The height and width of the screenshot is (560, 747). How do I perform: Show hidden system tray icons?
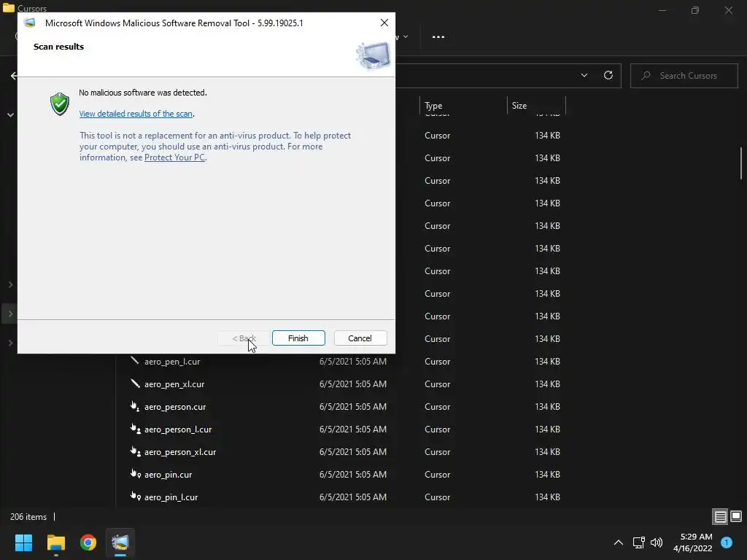click(619, 542)
